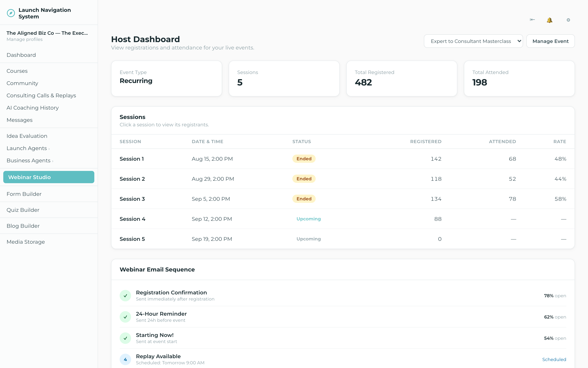Click Upcoming status of Session 4

(x=308, y=219)
